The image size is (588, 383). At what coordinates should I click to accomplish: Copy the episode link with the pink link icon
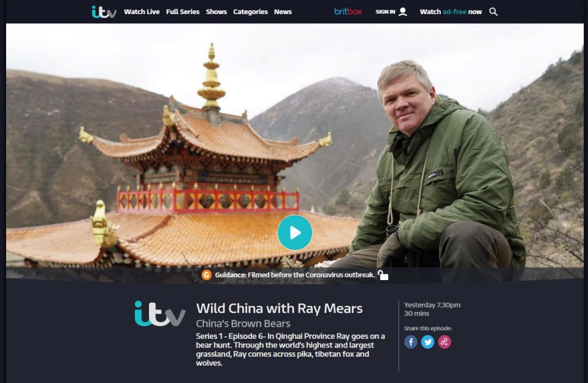pyautogui.click(x=445, y=342)
